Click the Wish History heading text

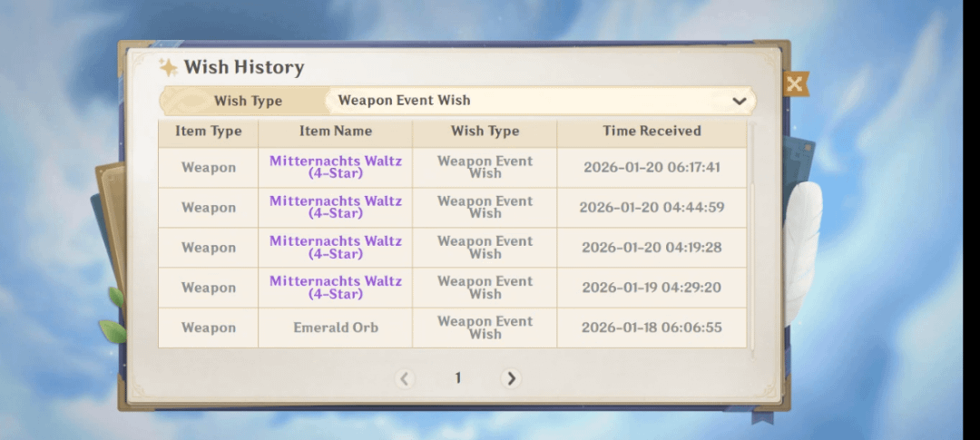(244, 67)
